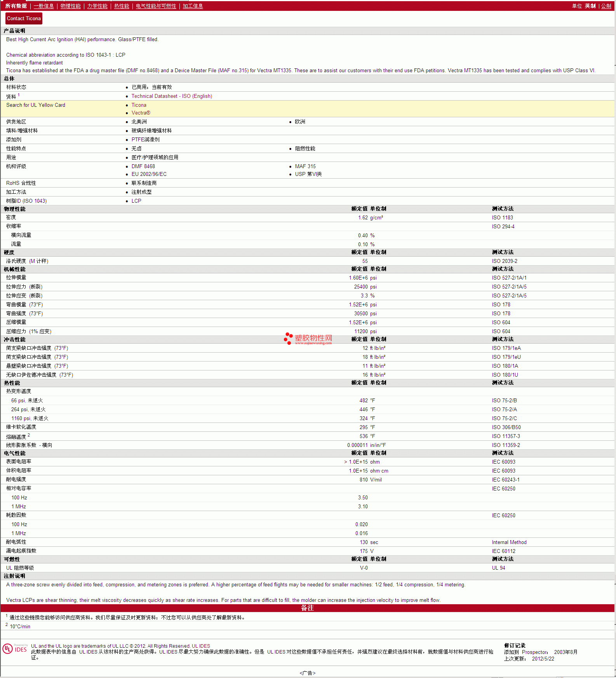
Task: Click the 264 psi, 未退火 row label
Action: [28, 409]
